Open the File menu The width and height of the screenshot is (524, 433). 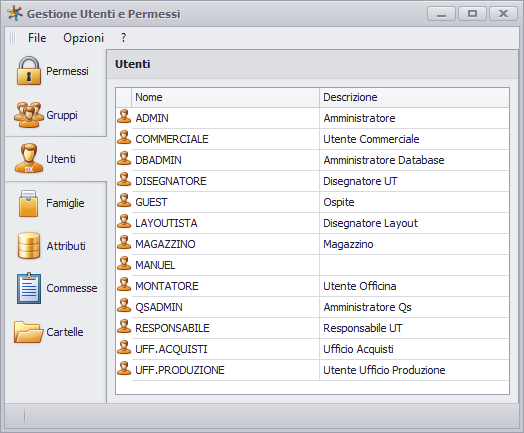pos(37,38)
